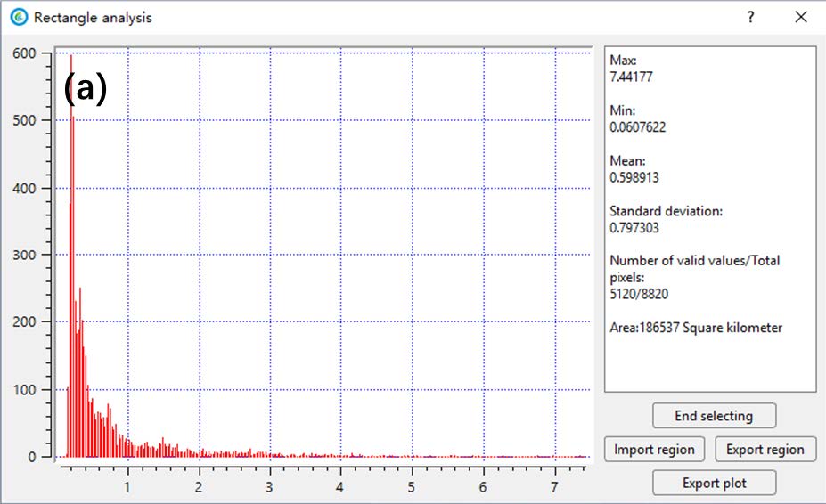Click the Rectangle analysis app icon

pyautogui.click(x=20, y=18)
